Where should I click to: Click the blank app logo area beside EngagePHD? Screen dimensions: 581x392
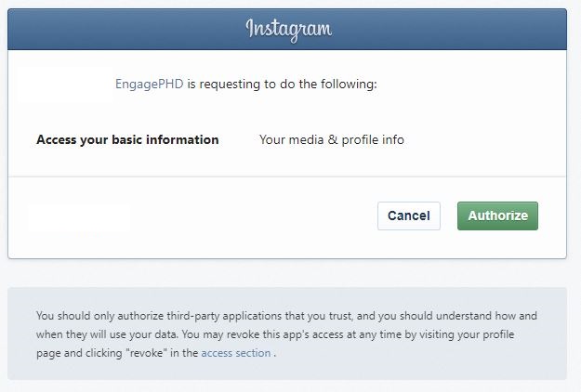(65, 85)
